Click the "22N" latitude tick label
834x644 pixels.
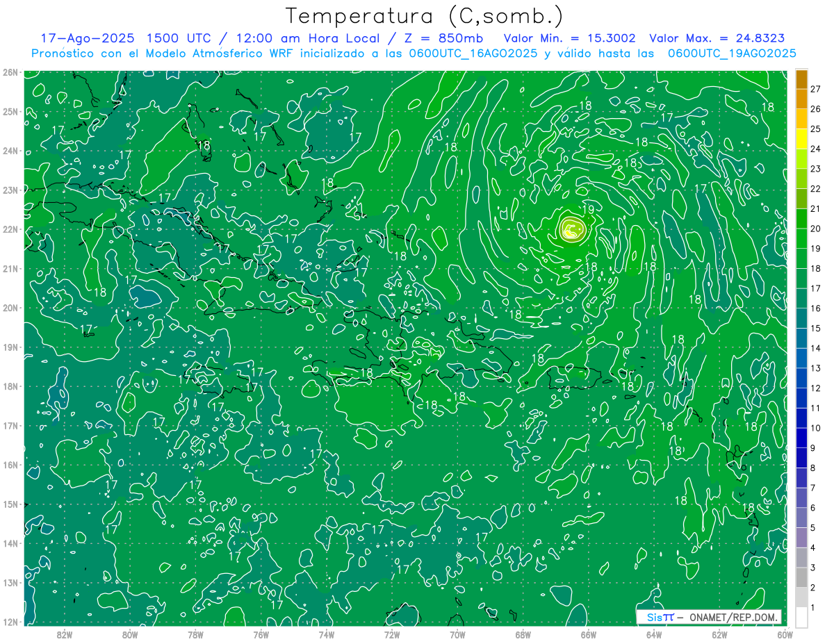[x=10, y=229]
